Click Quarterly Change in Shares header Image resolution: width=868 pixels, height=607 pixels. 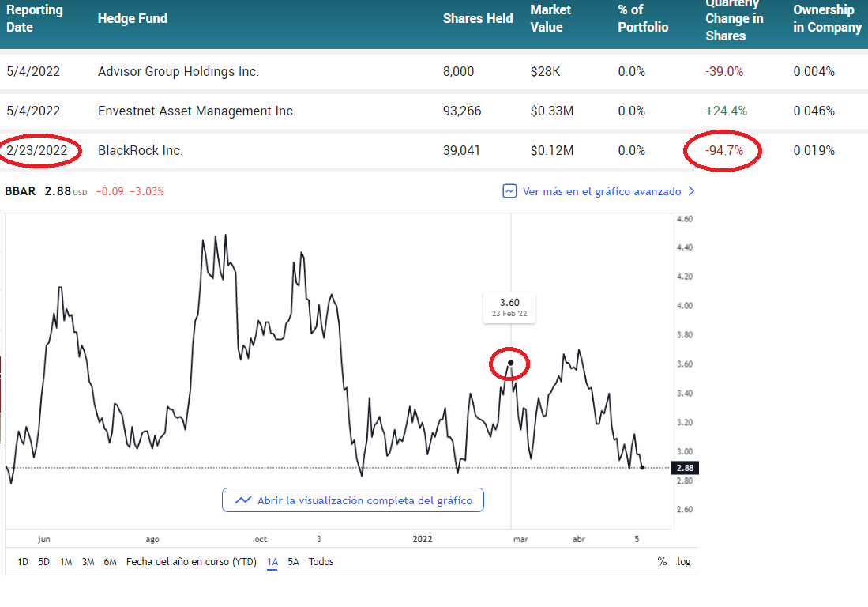coord(734,18)
